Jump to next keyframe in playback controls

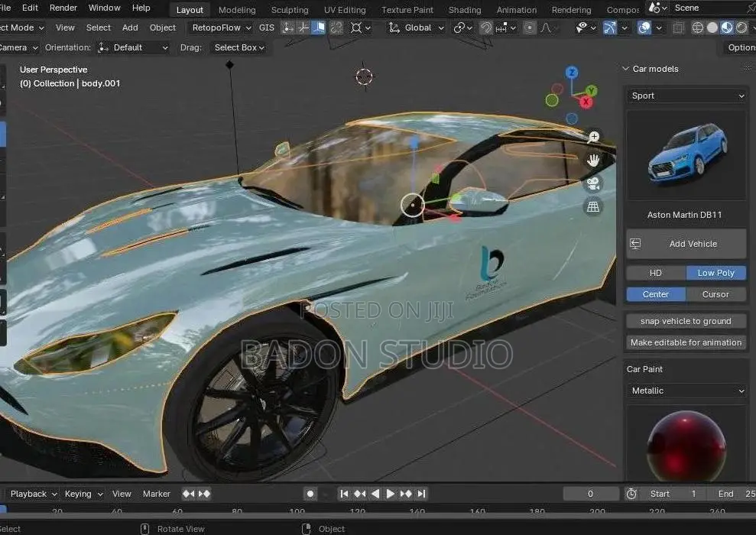(406, 494)
